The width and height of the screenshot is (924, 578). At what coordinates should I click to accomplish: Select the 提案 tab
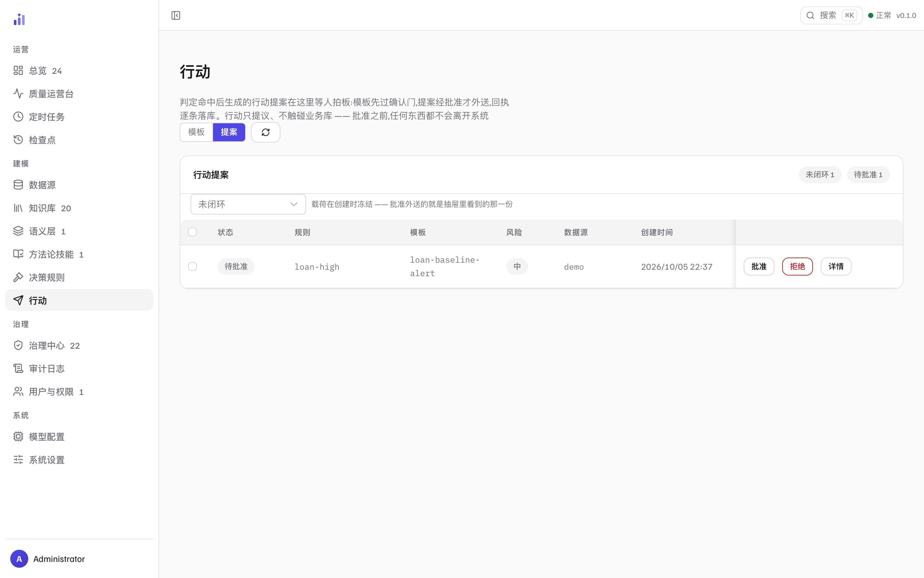[229, 132]
